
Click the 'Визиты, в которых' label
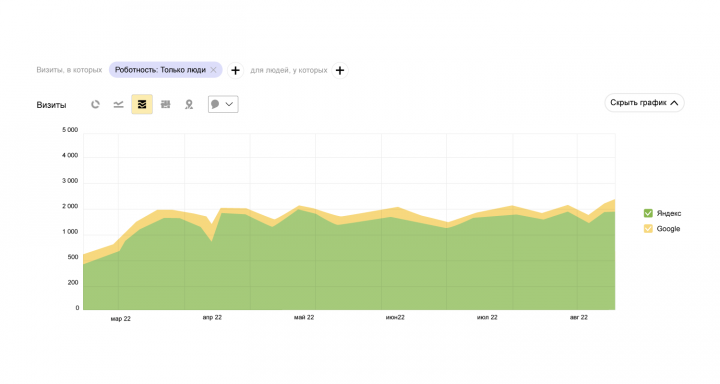point(69,70)
